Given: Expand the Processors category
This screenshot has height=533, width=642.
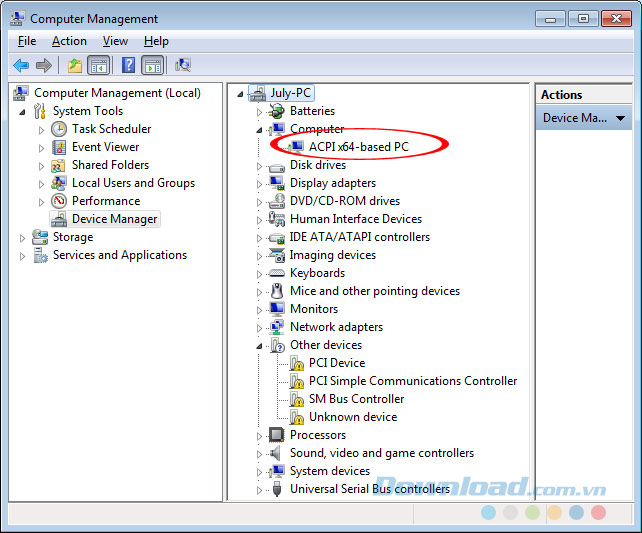Looking at the screenshot, I should (259, 436).
